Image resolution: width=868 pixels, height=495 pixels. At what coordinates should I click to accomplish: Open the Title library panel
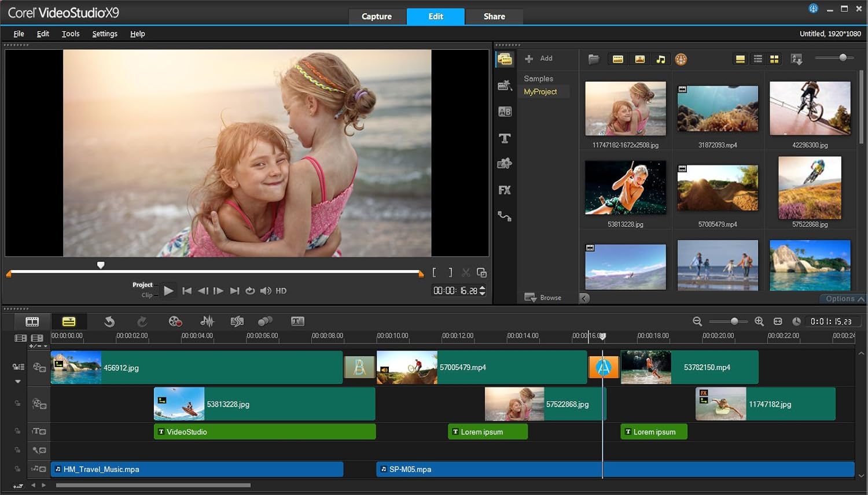(505, 138)
